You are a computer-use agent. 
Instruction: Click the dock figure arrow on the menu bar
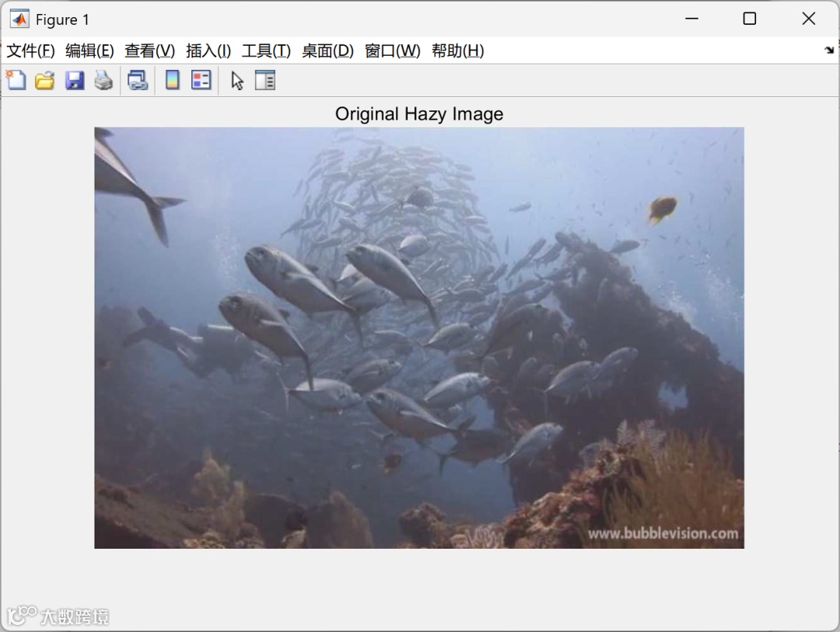click(x=829, y=50)
